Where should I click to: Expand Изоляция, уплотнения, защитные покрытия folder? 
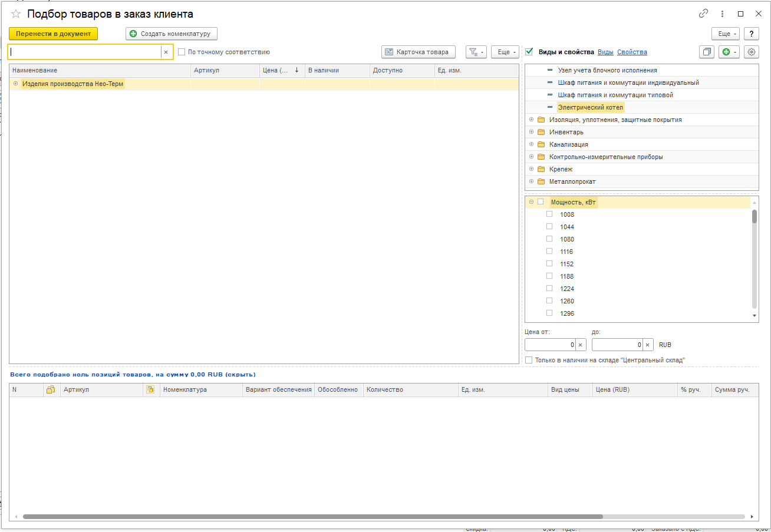[x=531, y=120]
